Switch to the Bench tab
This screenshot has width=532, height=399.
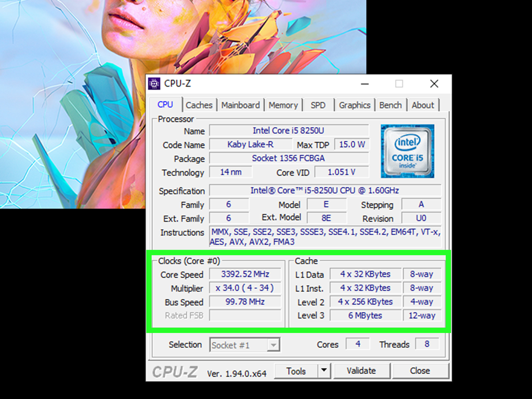[x=390, y=105]
